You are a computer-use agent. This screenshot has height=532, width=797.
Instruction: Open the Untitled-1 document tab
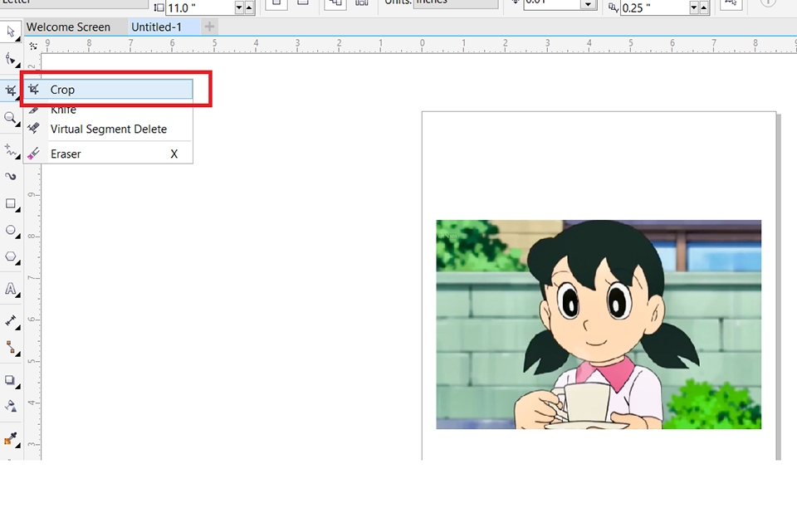click(x=156, y=27)
